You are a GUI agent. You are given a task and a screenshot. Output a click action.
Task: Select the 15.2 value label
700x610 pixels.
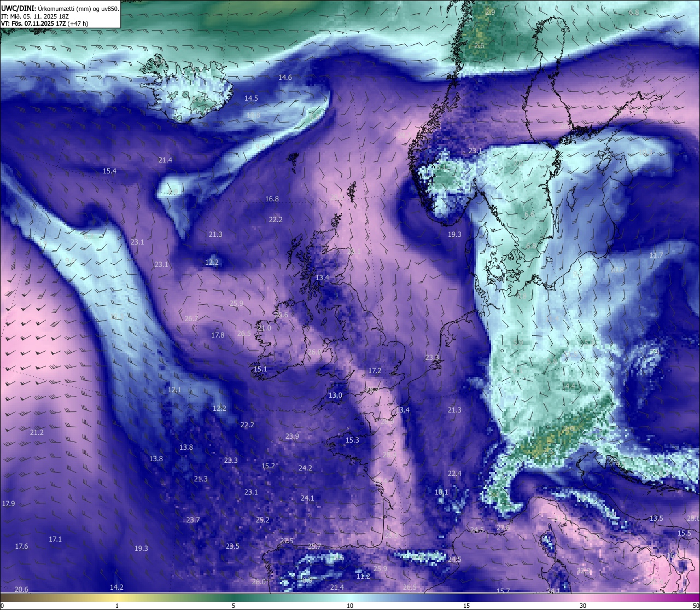pos(268,466)
